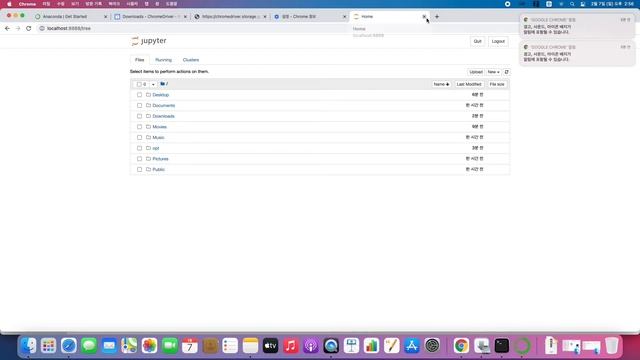Switch to the Running tab
Screen dimensions: 640x360
[x=163, y=60]
